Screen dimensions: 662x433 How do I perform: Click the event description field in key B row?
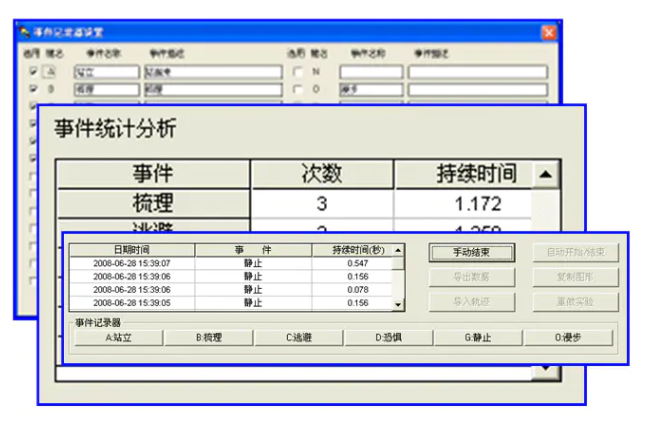point(213,89)
